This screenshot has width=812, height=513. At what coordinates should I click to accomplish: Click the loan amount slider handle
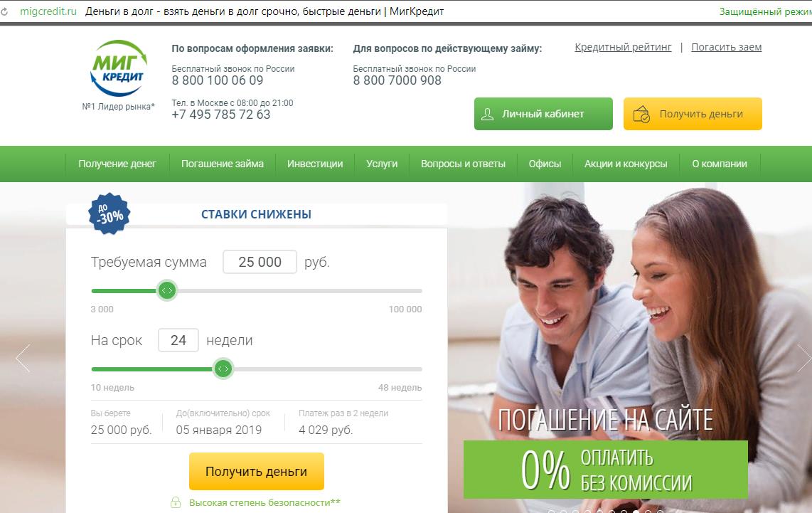click(x=167, y=291)
